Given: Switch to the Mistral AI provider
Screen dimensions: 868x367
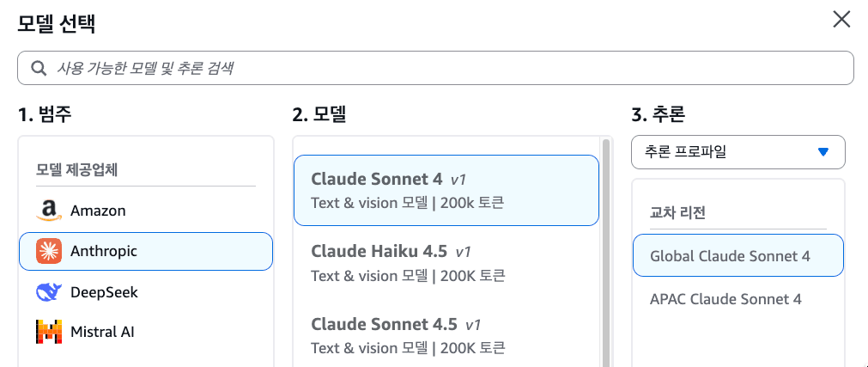Looking at the screenshot, I should 102,332.
